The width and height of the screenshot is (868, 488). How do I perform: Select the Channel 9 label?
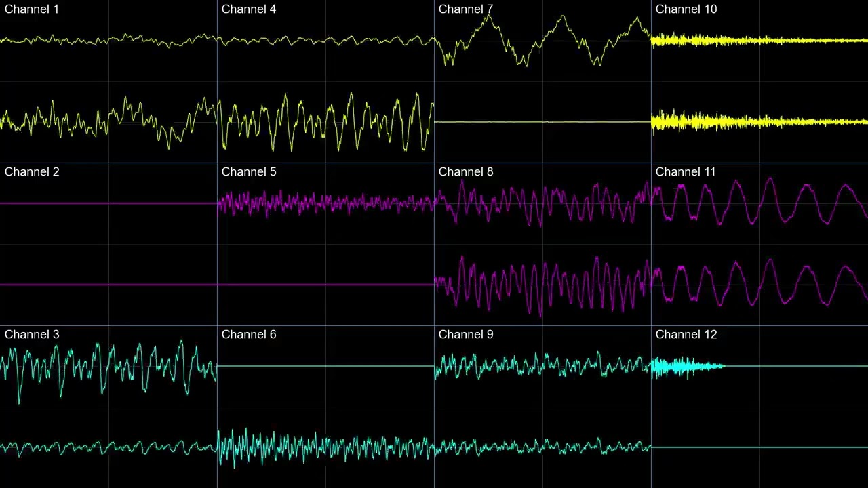(466, 335)
